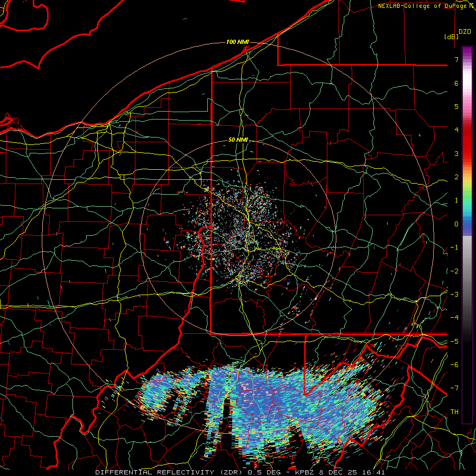Click the "2" value on the color scale
Screen dimensions: 476x476
coord(456,177)
